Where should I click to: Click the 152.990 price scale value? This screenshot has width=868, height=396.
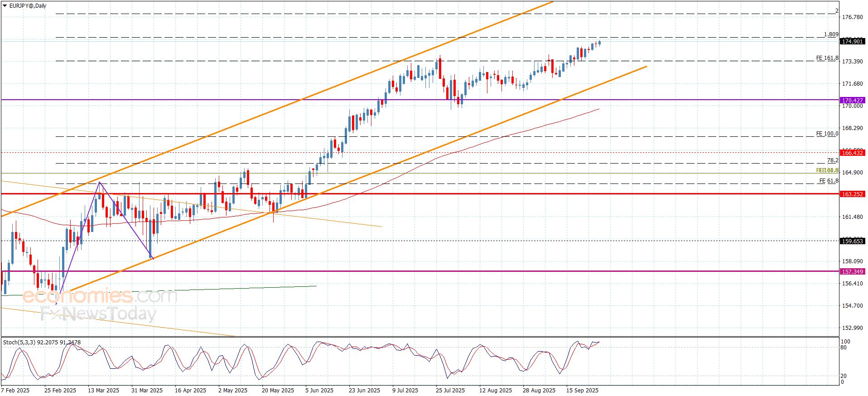coord(852,328)
